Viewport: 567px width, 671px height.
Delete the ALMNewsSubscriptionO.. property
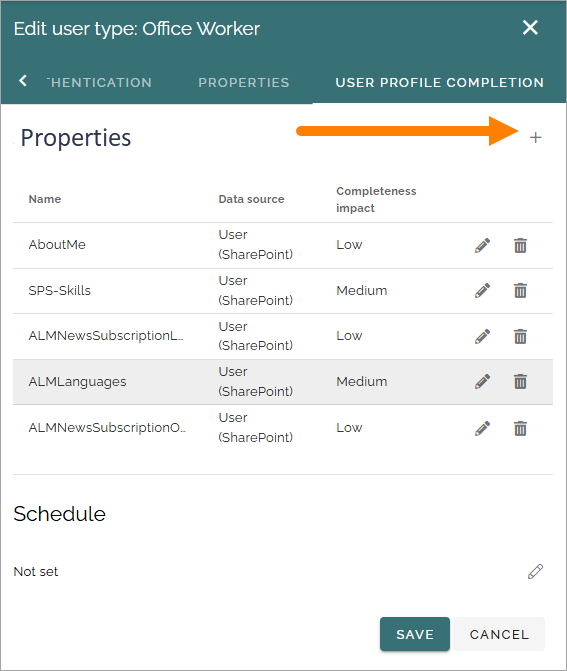pos(520,428)
